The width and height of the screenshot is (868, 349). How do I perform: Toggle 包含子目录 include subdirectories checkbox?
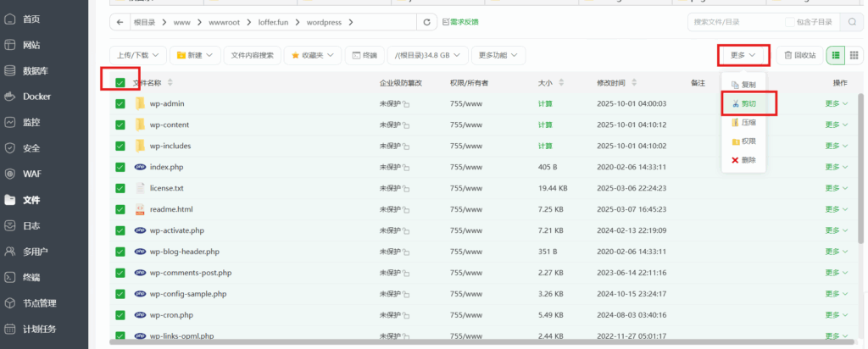tap(790, 22)
